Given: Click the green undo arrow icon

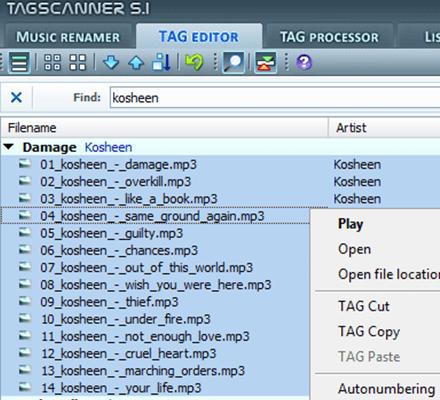Looking at the screenshot, I should 194,62.
